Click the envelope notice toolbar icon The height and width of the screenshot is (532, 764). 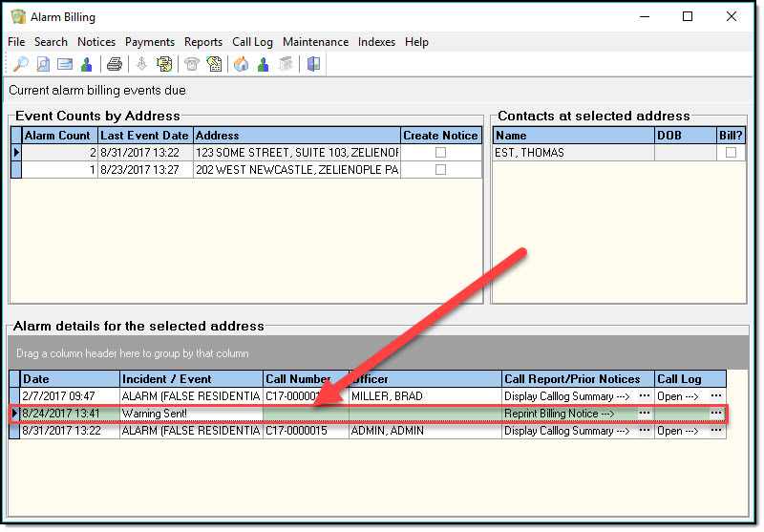[65, 65]
